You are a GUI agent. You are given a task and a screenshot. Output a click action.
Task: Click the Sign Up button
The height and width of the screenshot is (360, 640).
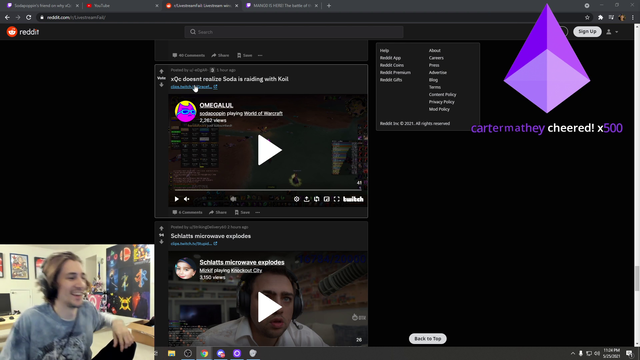(x=587, y=31)
